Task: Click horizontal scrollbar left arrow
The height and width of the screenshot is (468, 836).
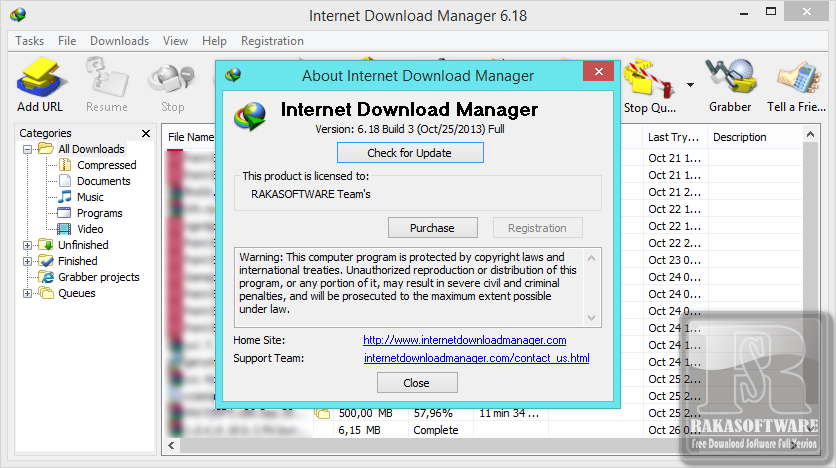Action: [171, 446]
